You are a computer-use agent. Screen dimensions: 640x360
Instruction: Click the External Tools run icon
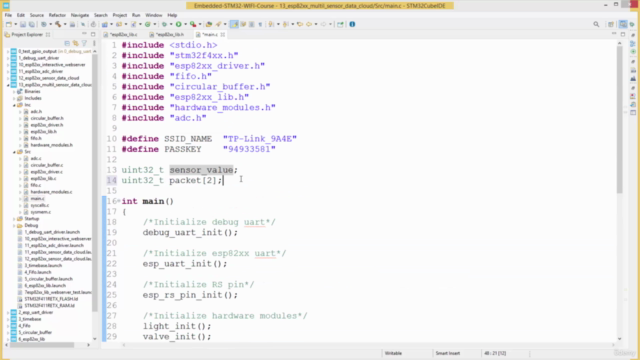click(x=193, y=24)
